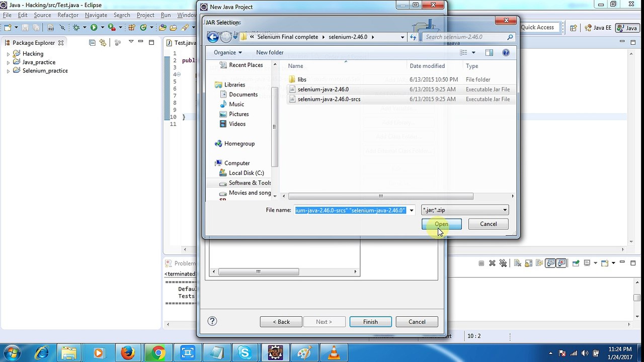Select the selenium-java-2.46.0-srcs file
Image resolution: width=644 pixels, height=362 pixels.
(x=329, y=99)
